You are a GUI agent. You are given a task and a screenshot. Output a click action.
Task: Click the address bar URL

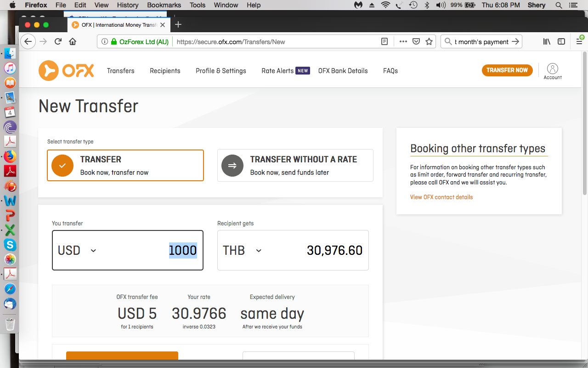[231, 42]
